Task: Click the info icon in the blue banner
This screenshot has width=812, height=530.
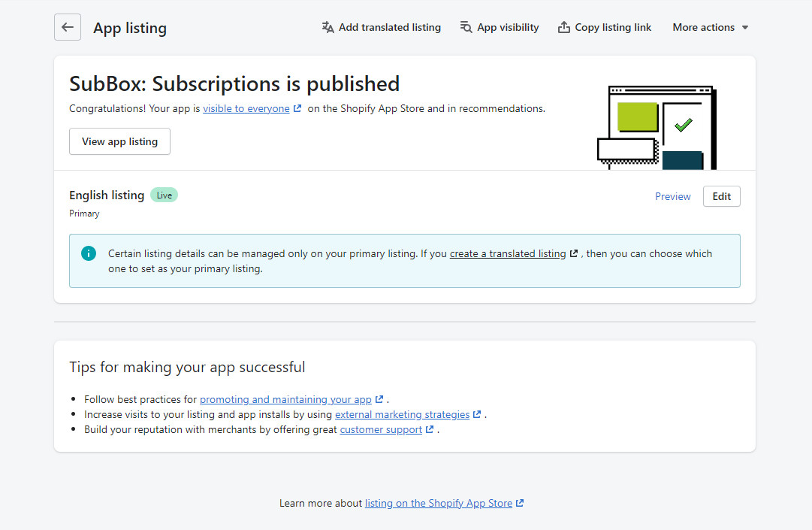Action: (89, 253)
